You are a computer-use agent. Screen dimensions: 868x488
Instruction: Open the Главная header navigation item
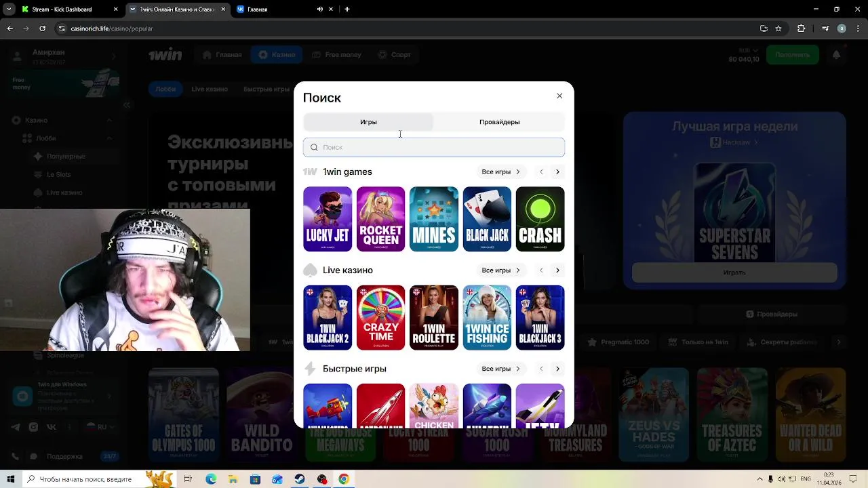coord(222,55)
